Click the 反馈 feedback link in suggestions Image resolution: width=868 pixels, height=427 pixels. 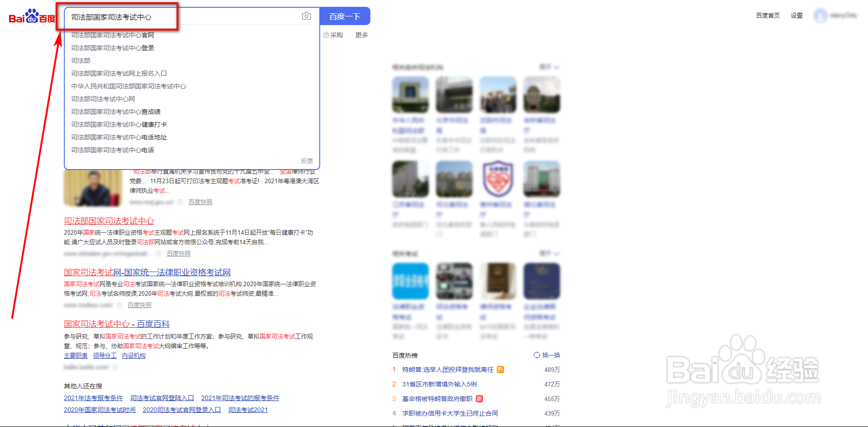coord(307,161)
